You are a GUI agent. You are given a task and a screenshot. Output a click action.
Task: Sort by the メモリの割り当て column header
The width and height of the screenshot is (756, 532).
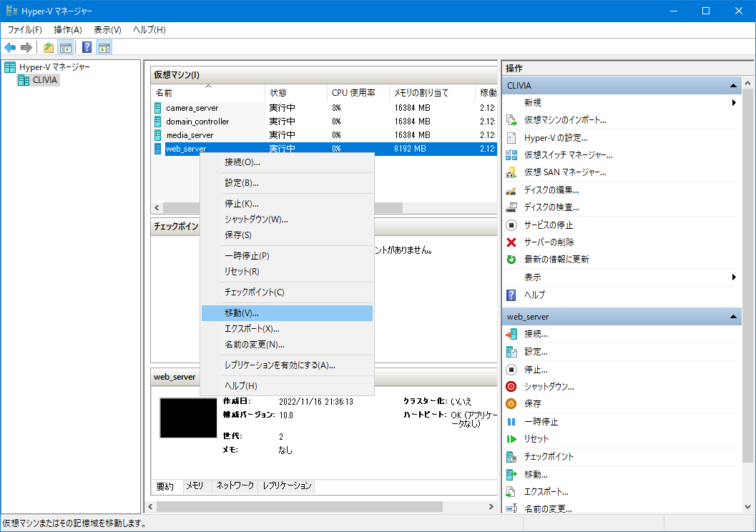[x=433, y=92]
